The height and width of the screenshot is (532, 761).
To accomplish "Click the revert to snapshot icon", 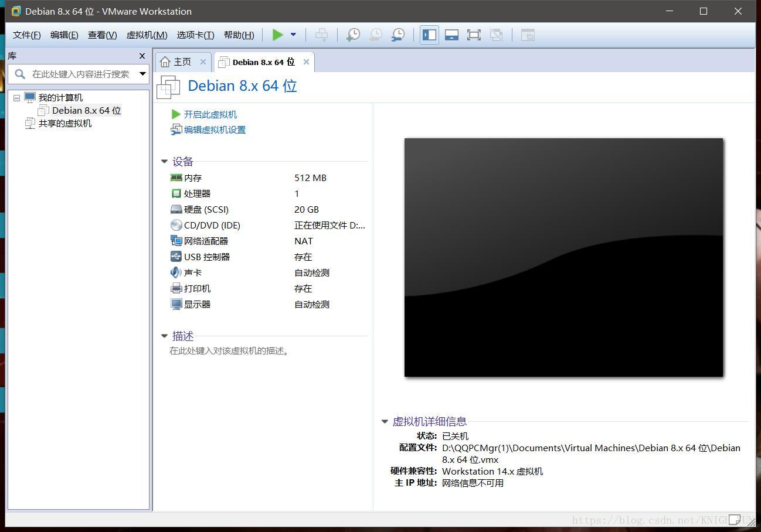I will 375,35.
